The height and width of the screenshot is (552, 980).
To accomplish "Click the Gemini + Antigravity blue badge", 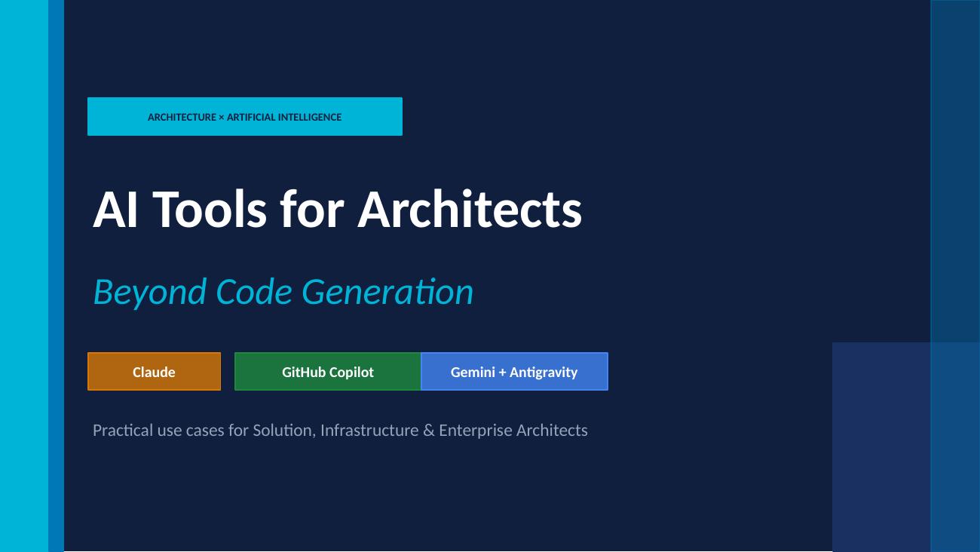I will (x=514, y=372).
